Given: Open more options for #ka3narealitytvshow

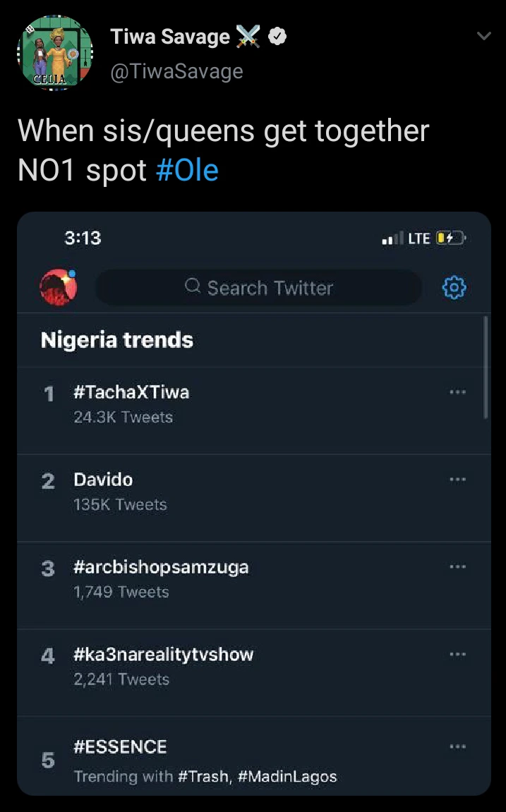Looking at the screenshot, I should [457, 654].
